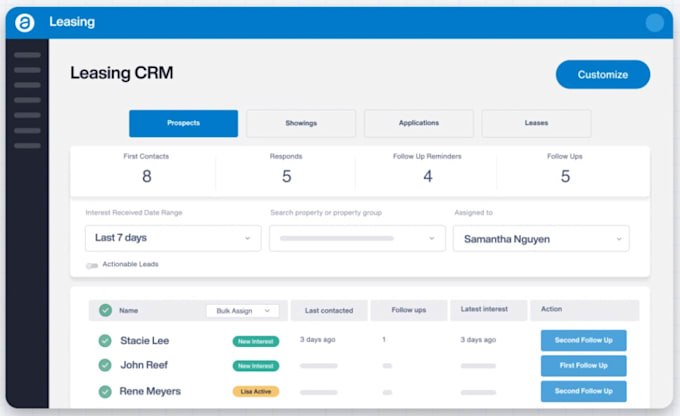Viewport: 680px width, 416px height.
Task: Open the Leases tab
Action: pos(536,123)
